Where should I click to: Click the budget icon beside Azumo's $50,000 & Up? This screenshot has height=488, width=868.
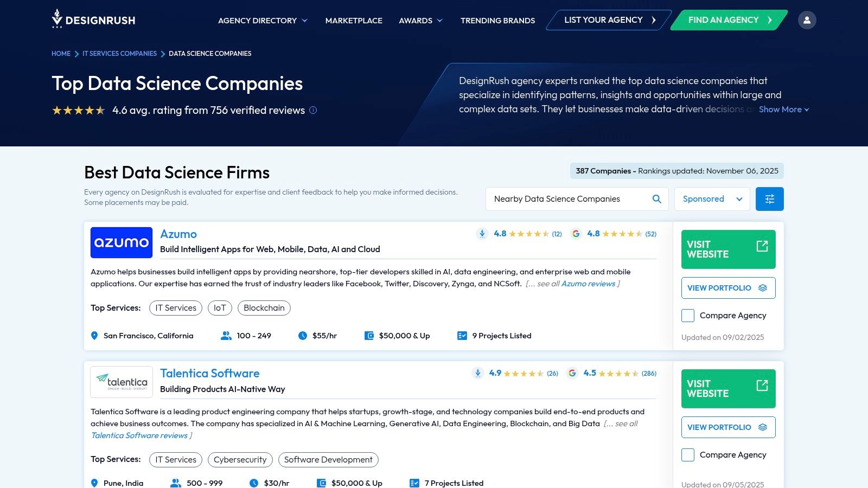(x=369, y=336)
